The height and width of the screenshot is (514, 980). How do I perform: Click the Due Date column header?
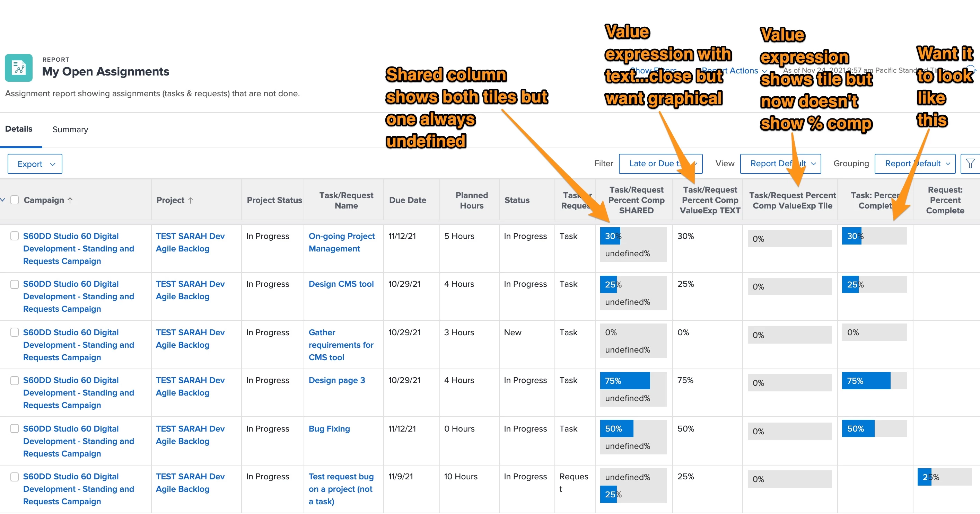pos(408,200)
